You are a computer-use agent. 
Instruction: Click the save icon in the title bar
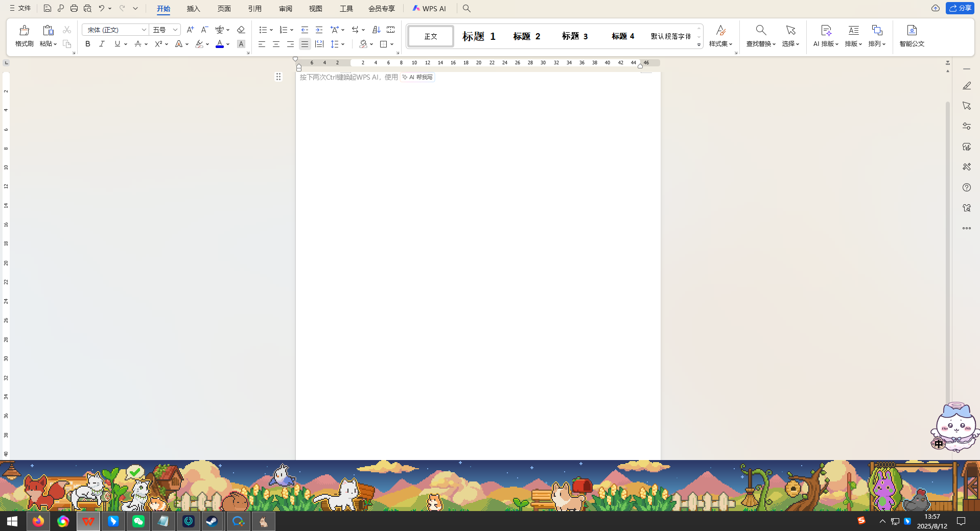point(47,8)
